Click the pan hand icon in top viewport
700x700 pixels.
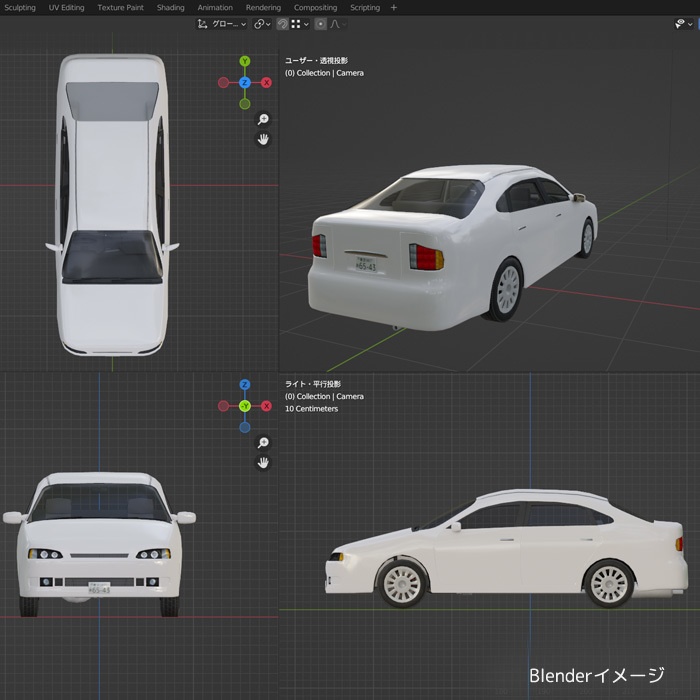(264, 140)
